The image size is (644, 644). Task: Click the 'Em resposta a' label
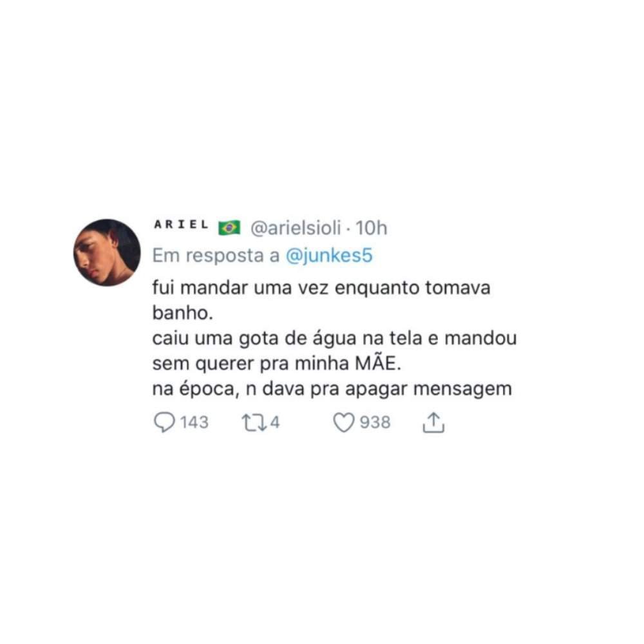click(x=216, y=256)
